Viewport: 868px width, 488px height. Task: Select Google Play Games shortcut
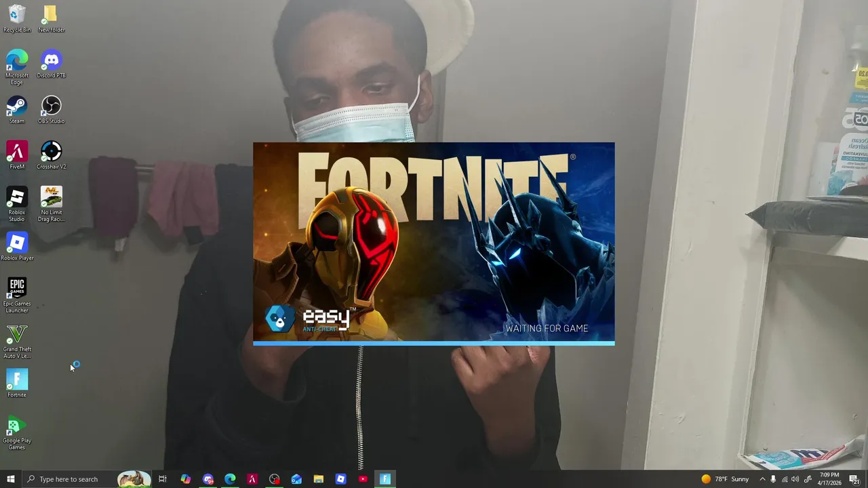pos(17,434)
